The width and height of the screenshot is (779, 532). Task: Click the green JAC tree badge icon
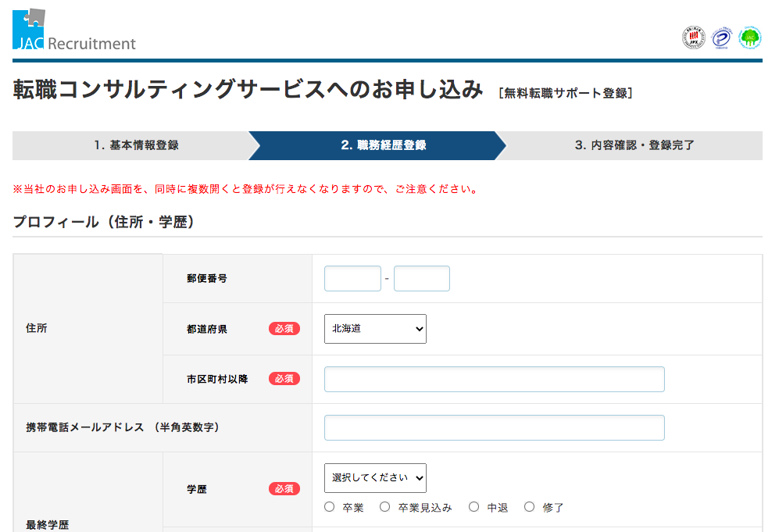tap(749, 37)
